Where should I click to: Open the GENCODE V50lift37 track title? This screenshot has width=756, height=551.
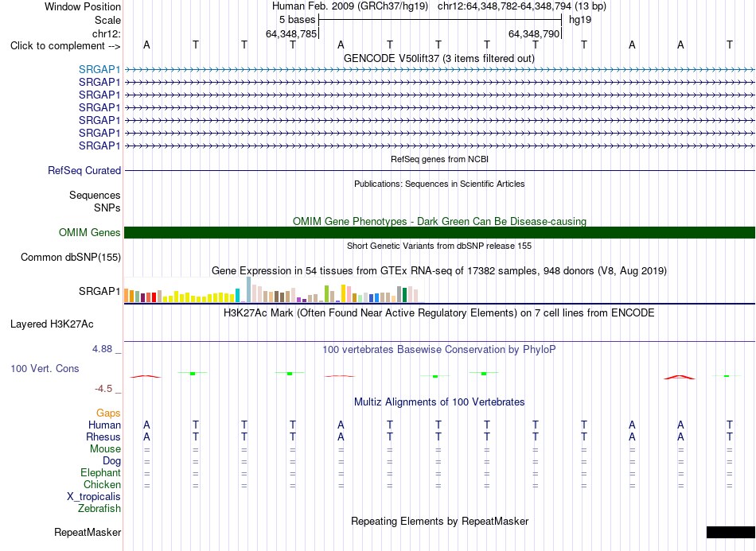[439, 59]
